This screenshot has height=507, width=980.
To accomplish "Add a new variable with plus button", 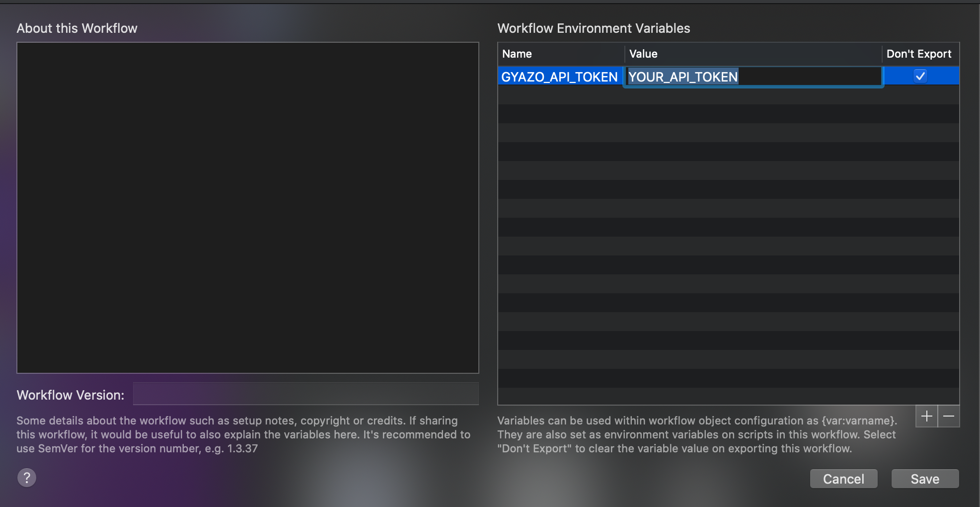I will tap(926, 416).
